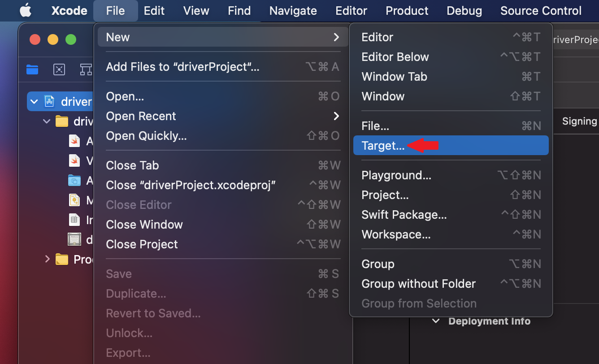Image resolution: width=599 pixels, height=364 pixels.
Task: Collapse the Deployment Info section
Action: coord(435,321)
